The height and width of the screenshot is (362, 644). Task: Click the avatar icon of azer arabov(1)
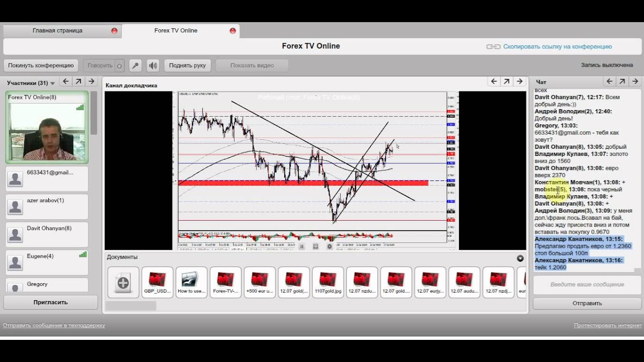16,206
